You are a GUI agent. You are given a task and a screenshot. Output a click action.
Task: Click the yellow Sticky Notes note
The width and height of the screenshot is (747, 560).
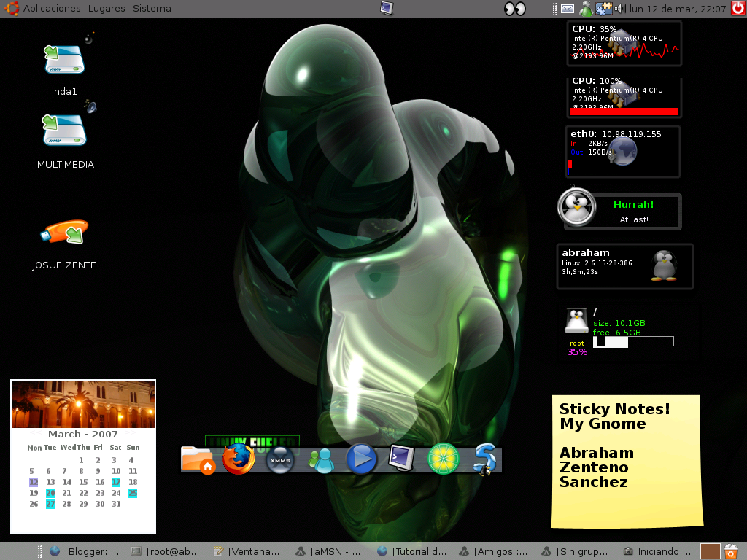[627, 461]
